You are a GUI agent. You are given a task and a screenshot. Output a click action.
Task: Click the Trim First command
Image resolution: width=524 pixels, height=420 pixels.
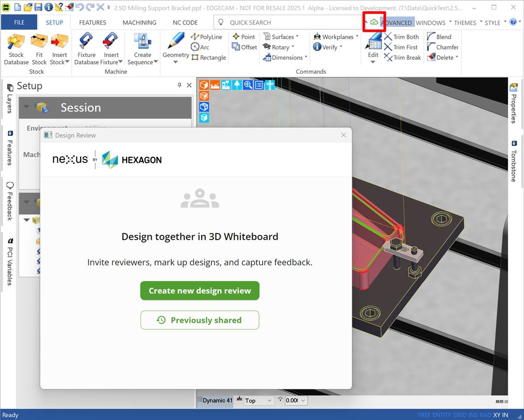pos(401,47)
